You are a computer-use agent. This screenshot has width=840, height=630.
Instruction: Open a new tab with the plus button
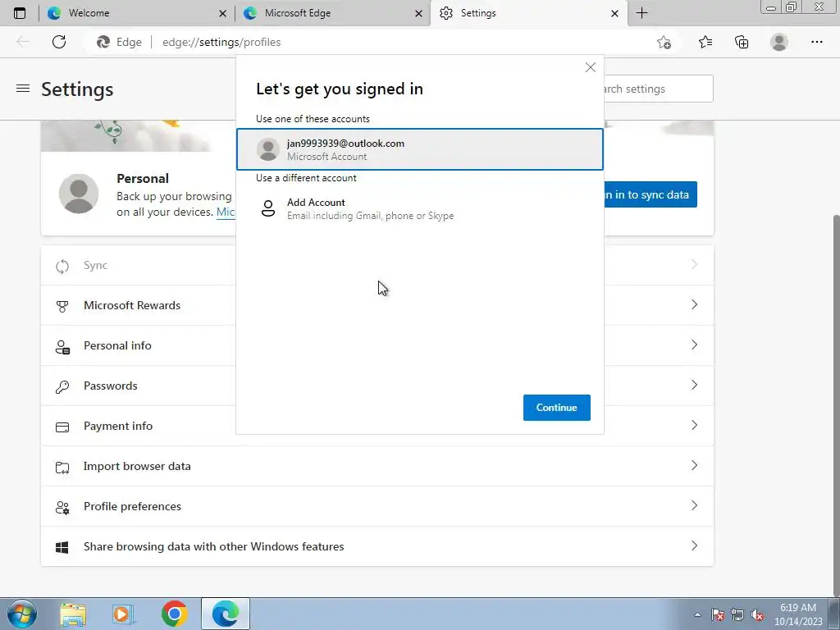coord(641,13)
